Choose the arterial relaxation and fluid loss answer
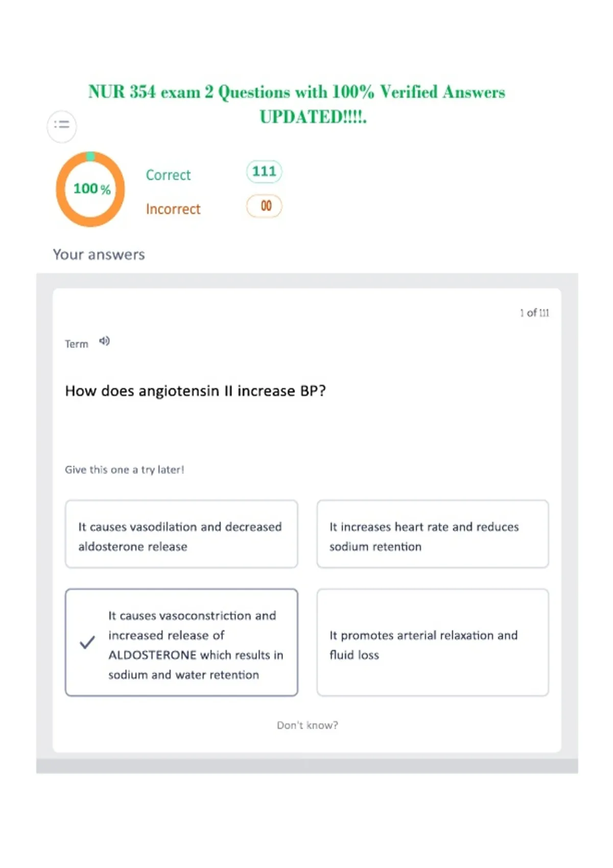Image resolution: width=613 pixels, height=868 pixels. pos(433,642)
